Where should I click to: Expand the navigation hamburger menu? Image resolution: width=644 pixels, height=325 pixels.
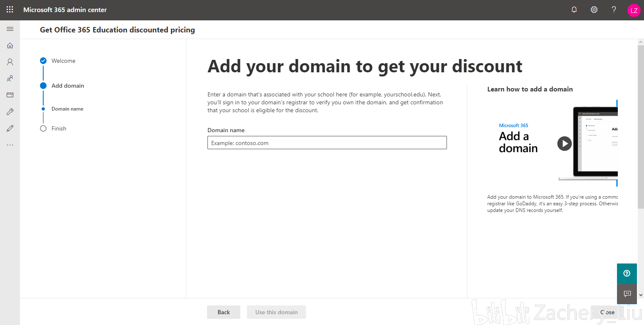coord(10,29)
